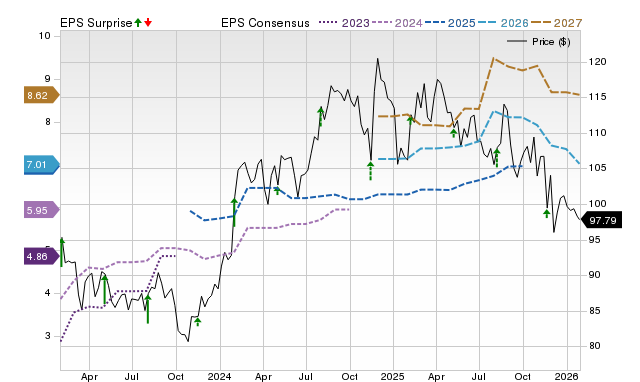Click the August 2023 EPS surprise arrow
The image size is (640, 382).
coord(148,309)
